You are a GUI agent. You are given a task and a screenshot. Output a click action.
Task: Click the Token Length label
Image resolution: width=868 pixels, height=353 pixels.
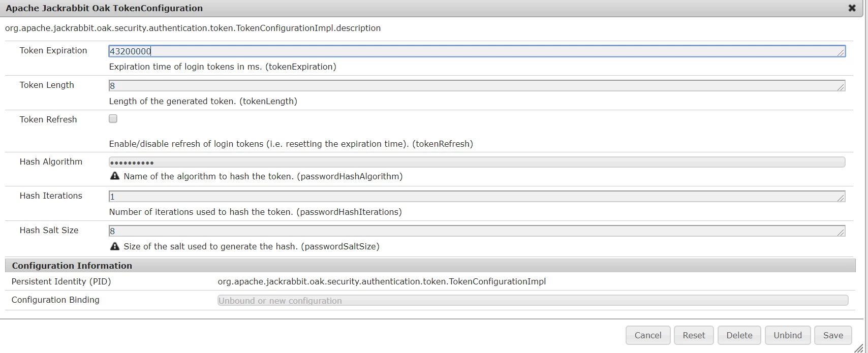point(47,85)
